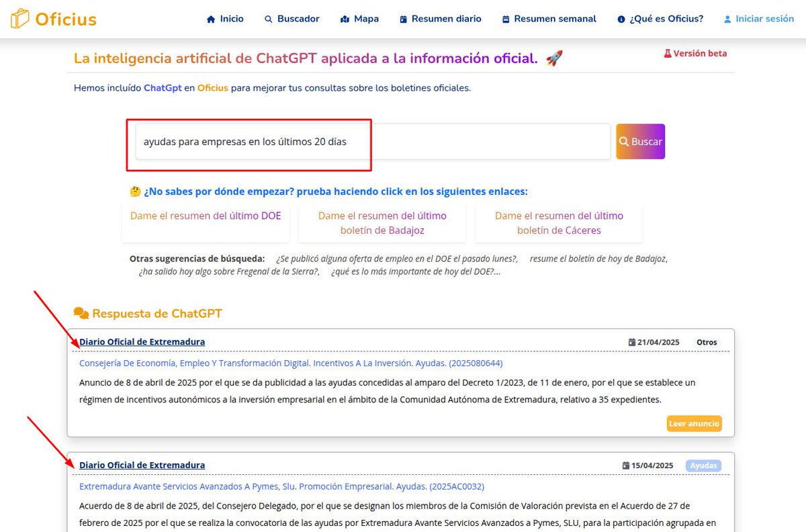Click the Acuerdo de 8 de abril summary text
806x532 pixels.
tap(398, 515)
